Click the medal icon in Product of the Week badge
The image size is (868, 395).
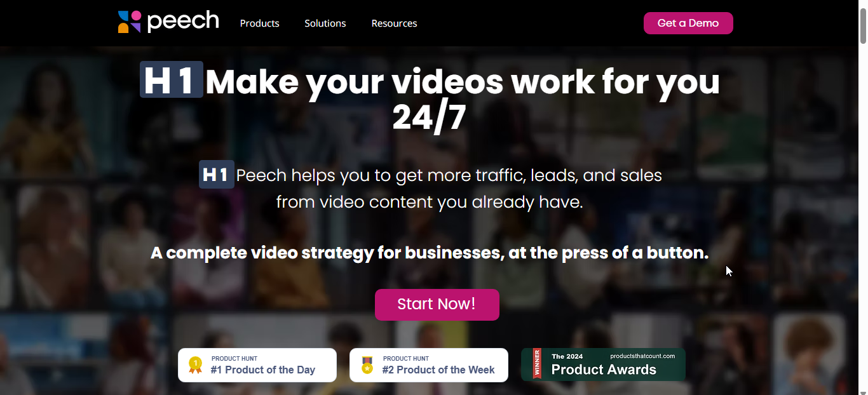pyautogui.click(x=367, y=365)
